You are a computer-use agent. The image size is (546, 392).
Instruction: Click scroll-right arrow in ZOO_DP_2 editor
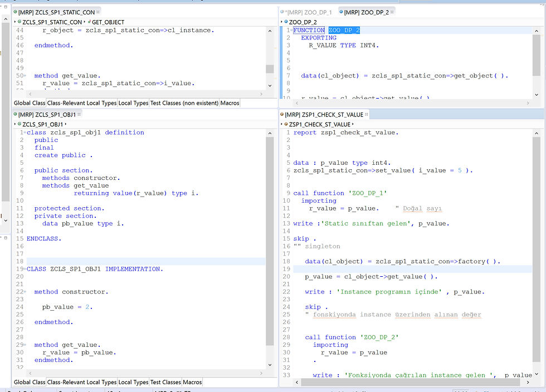528,103
